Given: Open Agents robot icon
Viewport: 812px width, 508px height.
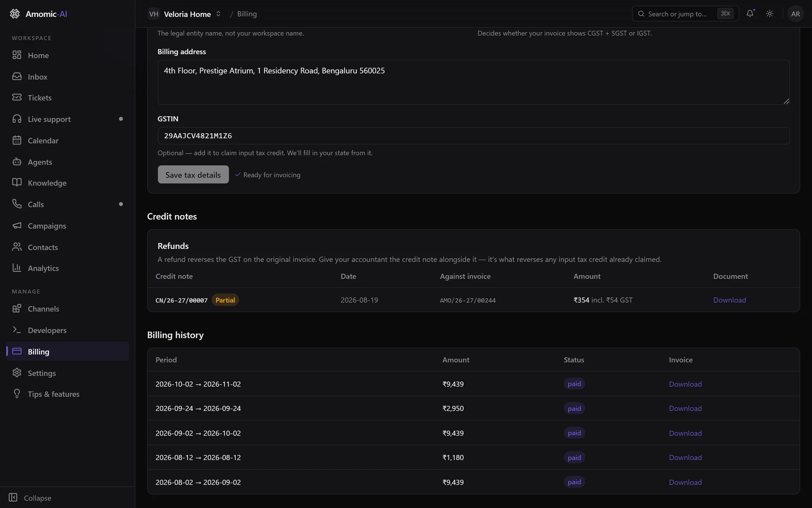Looking at the screenshot, I should coord(17,162).
